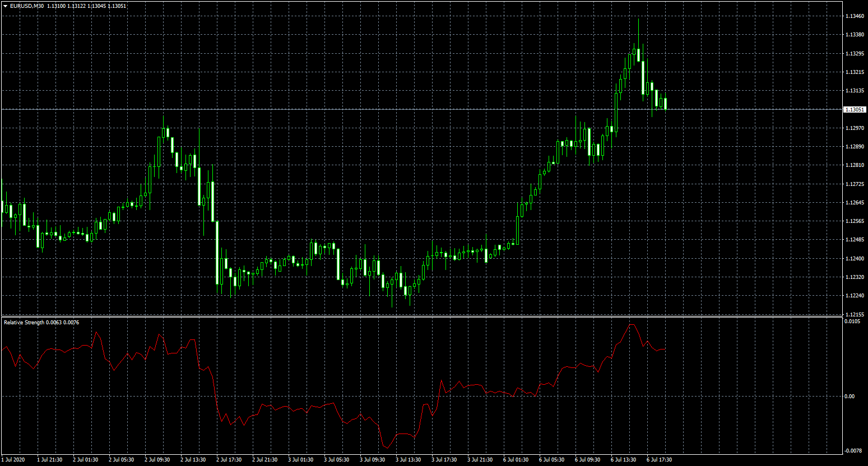Click the 6 Jul 01:30 time label

click(516, 460)
